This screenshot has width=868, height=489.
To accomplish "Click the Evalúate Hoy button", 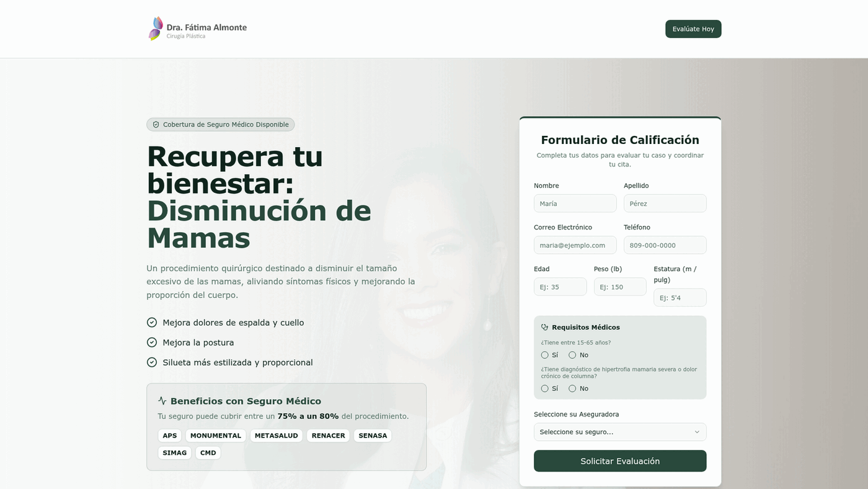I will coord(693,29).
